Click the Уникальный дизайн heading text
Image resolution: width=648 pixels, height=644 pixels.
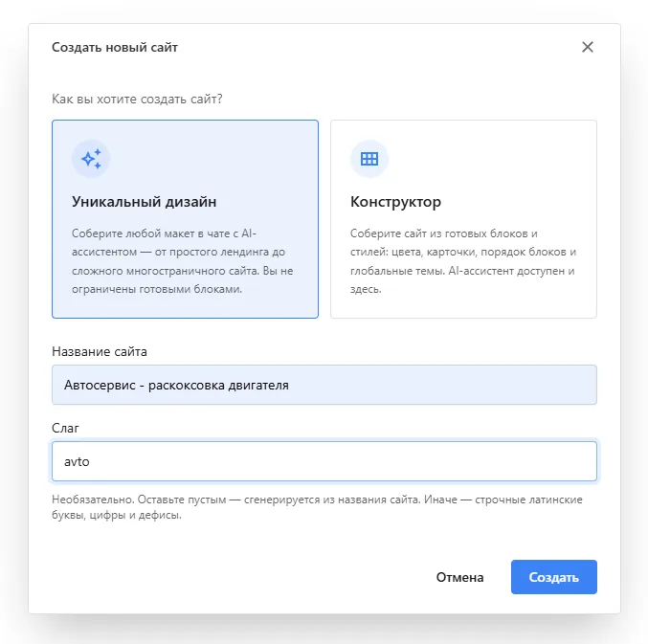click(x=144, y=202)
